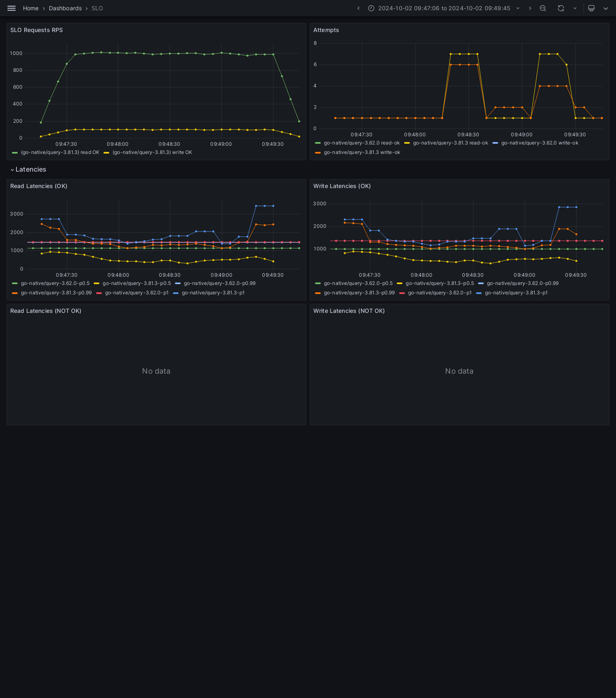Screen dimensions: 616x698
Task: Click the clock icon in time picker
Action: pyautogui.click(x=371, y=8)
